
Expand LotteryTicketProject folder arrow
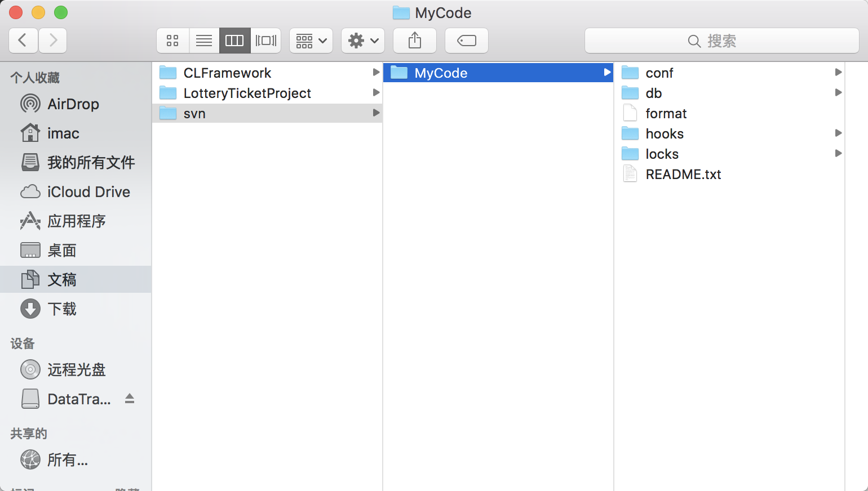(376, 93)
